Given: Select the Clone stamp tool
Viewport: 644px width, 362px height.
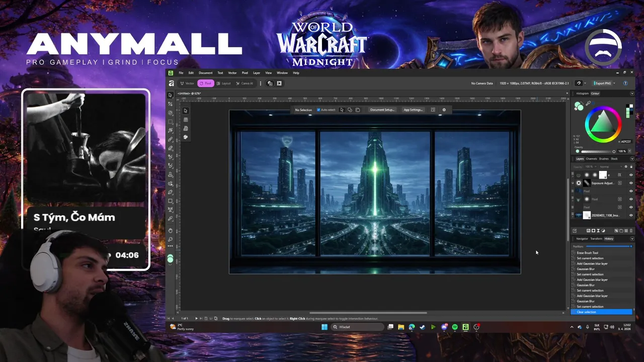Looking at the screenshot, I should tap(170, 173).
